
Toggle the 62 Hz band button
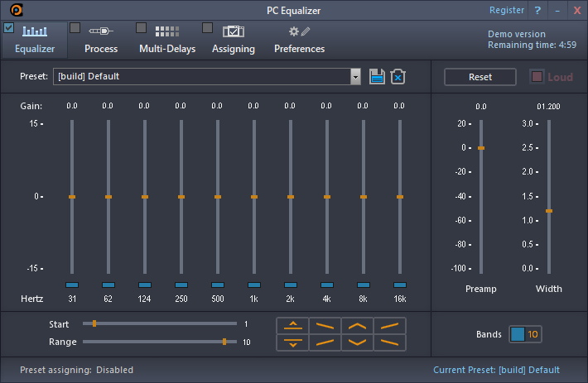[x=108, y=285]
